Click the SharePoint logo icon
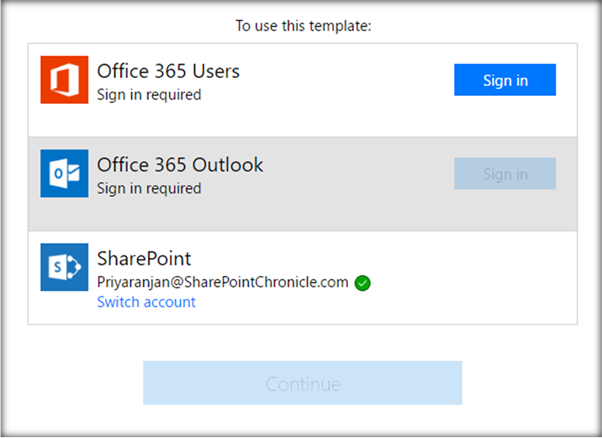 [x=65, y=267]
